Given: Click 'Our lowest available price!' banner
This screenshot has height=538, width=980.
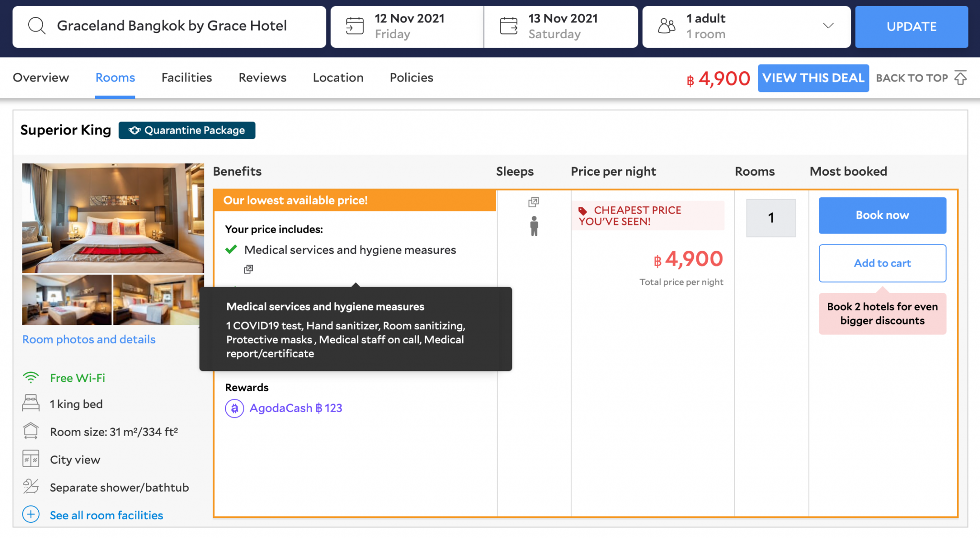Looking at the screenshot, I should tap(355, 201).
